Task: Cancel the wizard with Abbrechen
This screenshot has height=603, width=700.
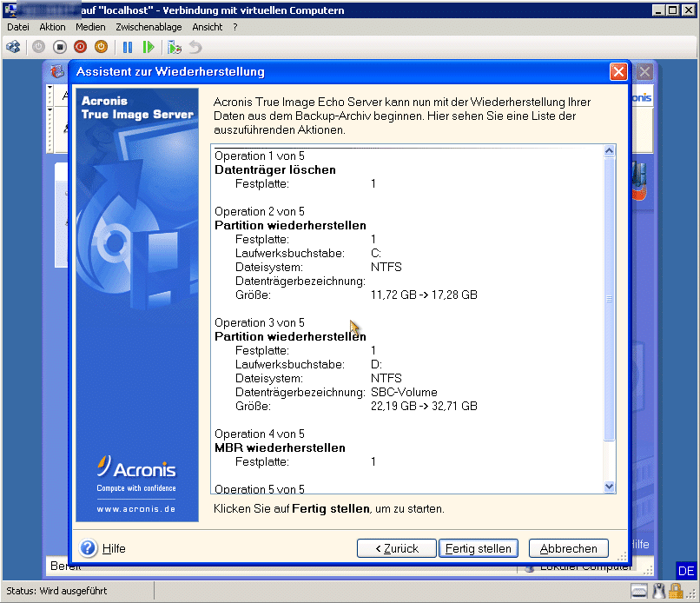Action: [568, 548]
